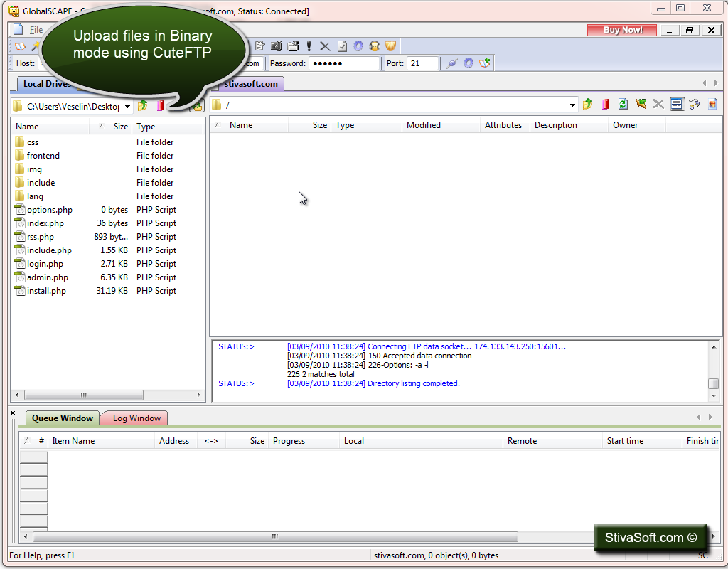Toggle the log pane view button
728x569 pixels.
click(x=677, y=104)
